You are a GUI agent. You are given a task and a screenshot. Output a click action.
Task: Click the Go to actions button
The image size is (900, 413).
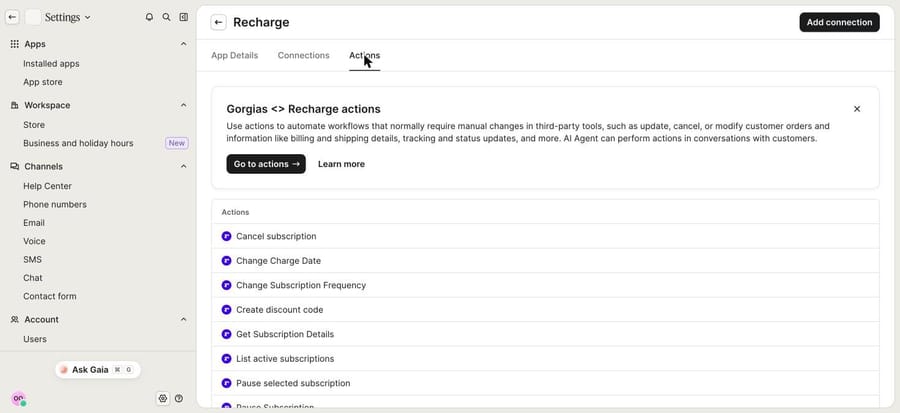coord(266,164)
